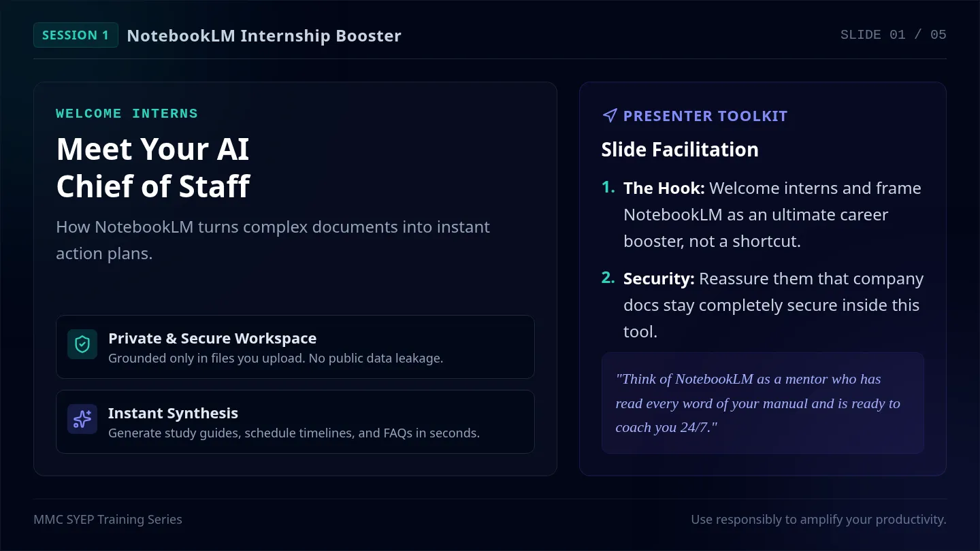Screen dimensions: 980x551
Task: Click the paper-plane icon beside Presenter Toolkit
Action: coord(610,116)
